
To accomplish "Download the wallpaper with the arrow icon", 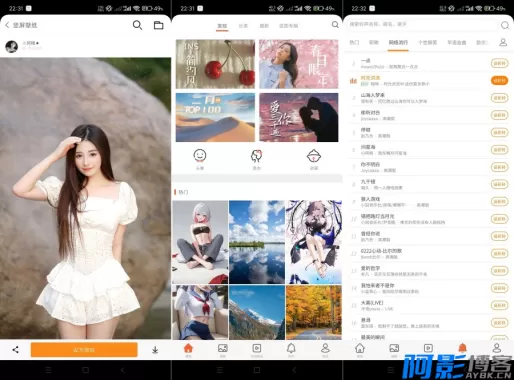I will pyautogui.click(x=155, y=350).
